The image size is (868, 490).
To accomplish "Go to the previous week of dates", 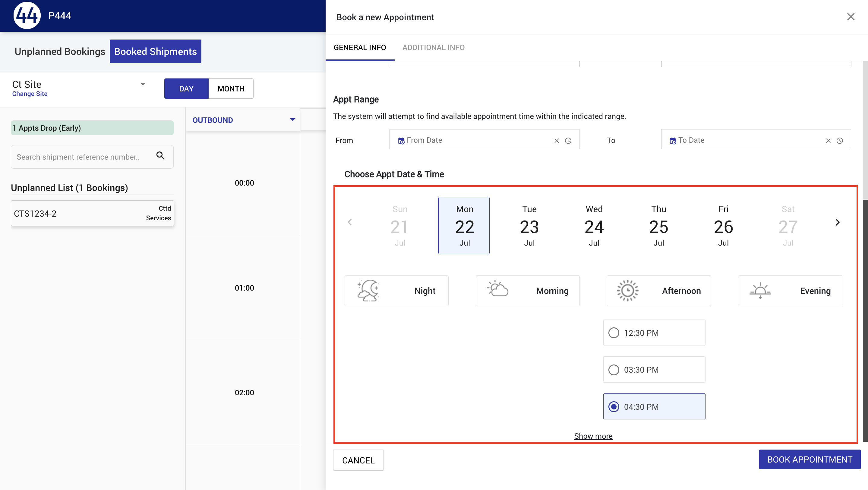I will tap(350, 222).
